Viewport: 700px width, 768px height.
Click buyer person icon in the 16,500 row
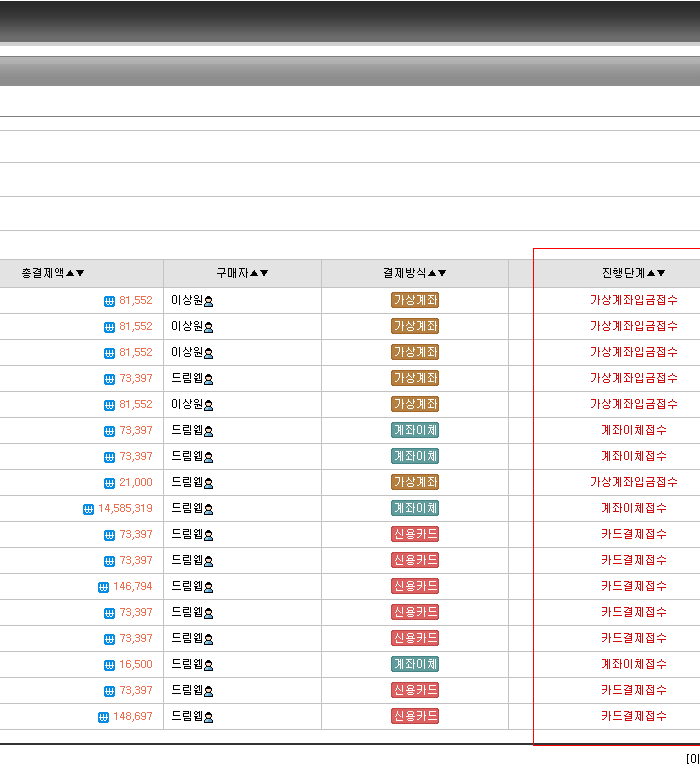[x=209, y=665]
